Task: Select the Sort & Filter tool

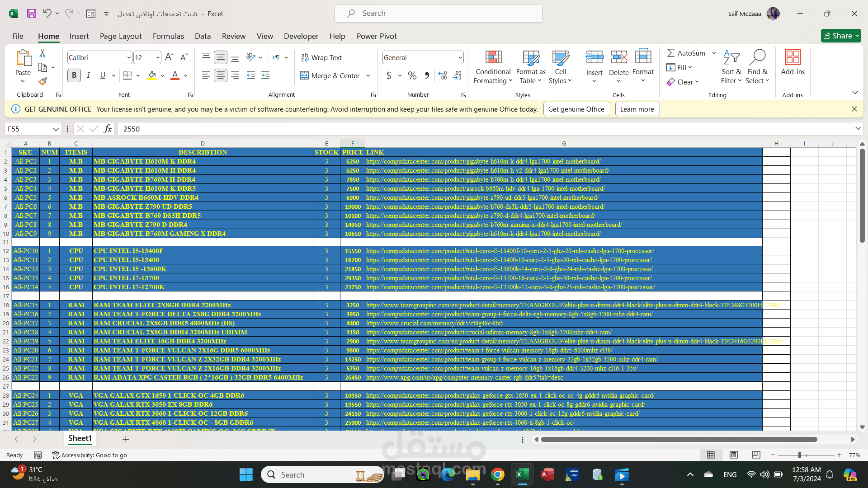Action: click(731, 67)
